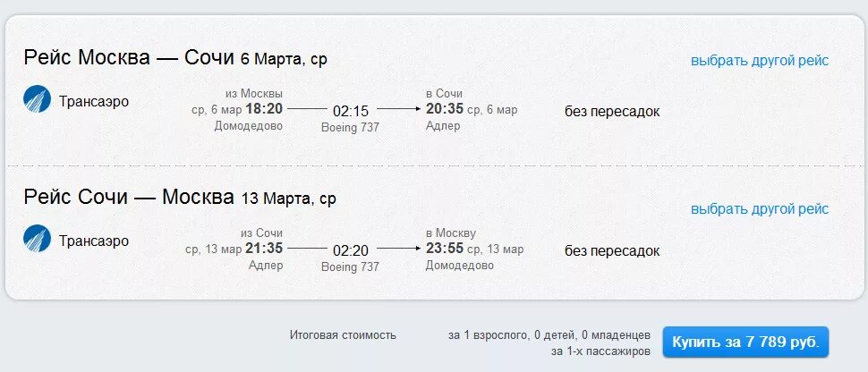Viewport: 868px width, 372px height.
Task: Select arrival time 20:35 in Adler
Action: (x=445, y=109)
